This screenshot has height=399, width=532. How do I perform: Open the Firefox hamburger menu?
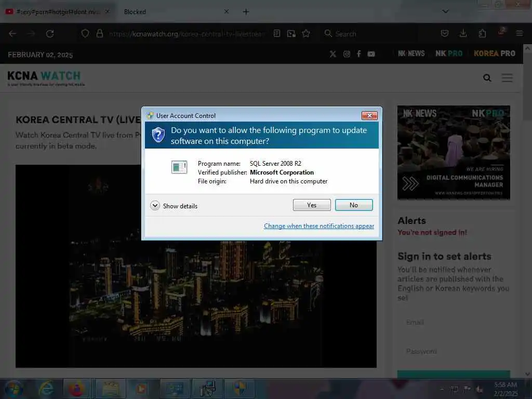(x=519, y=33)
